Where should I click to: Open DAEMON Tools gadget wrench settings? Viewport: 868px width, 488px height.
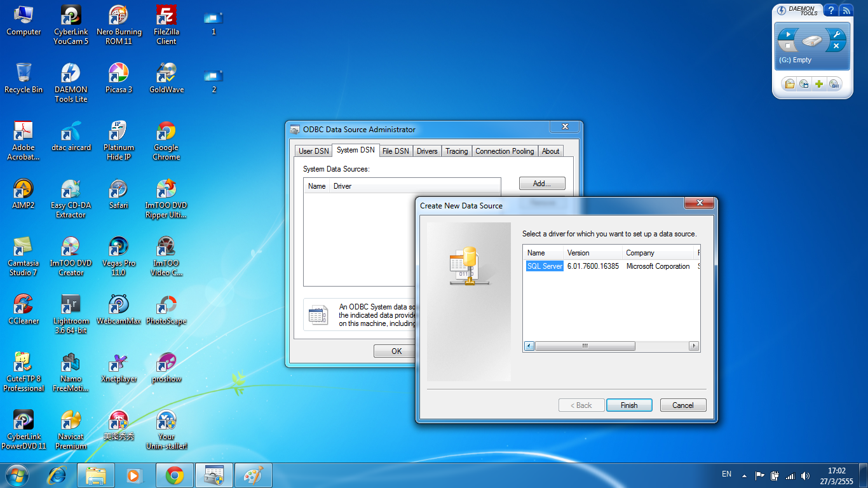click(x=836, y=34)
